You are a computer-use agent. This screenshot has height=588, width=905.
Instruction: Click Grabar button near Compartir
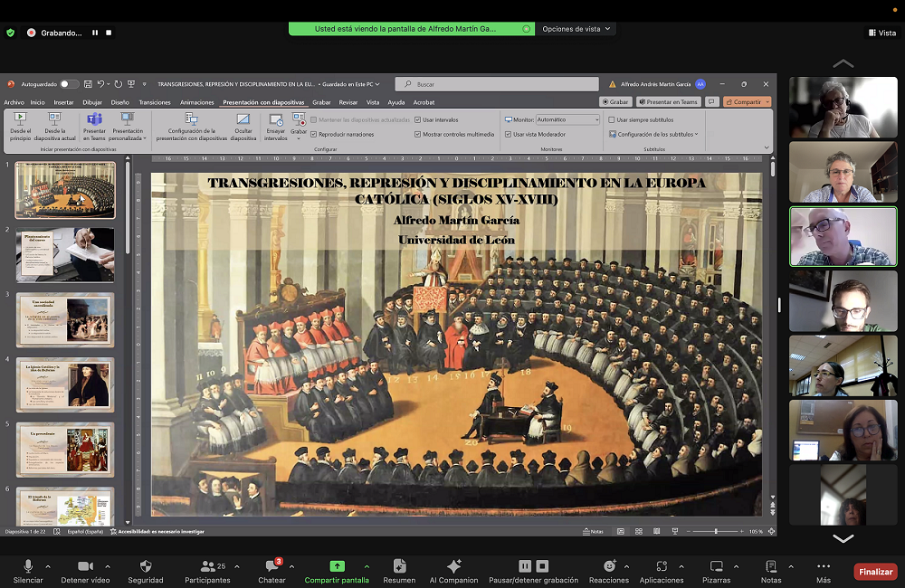tap(615, 101)
